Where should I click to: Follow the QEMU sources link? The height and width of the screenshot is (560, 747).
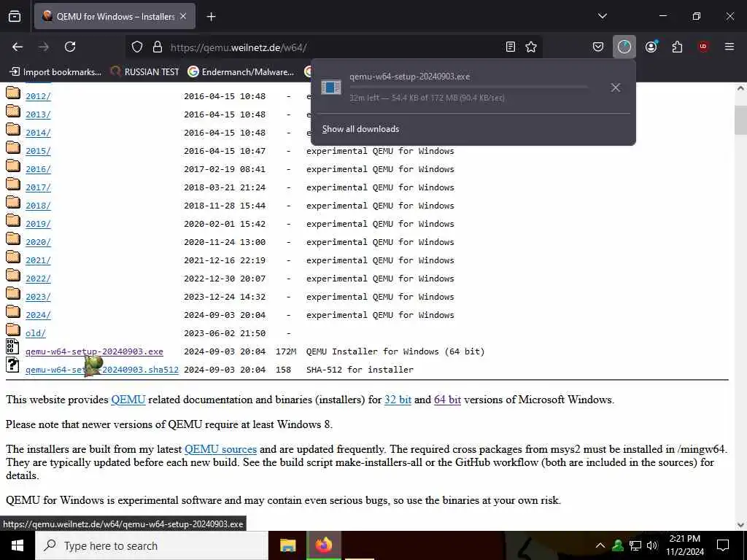(x=220, y=449)
